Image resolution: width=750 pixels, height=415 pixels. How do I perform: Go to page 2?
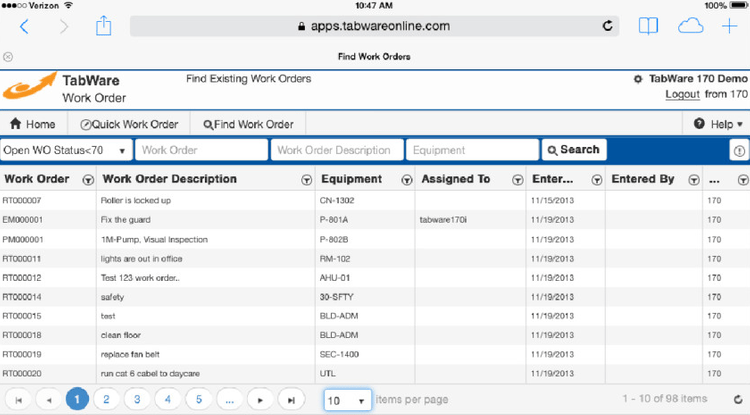106,399
